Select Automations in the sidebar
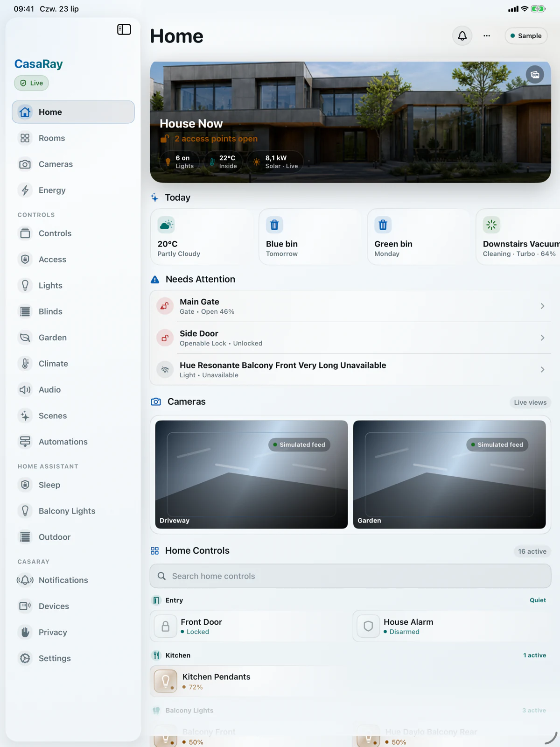Screen dimensions: 560x747 (73, 442)
